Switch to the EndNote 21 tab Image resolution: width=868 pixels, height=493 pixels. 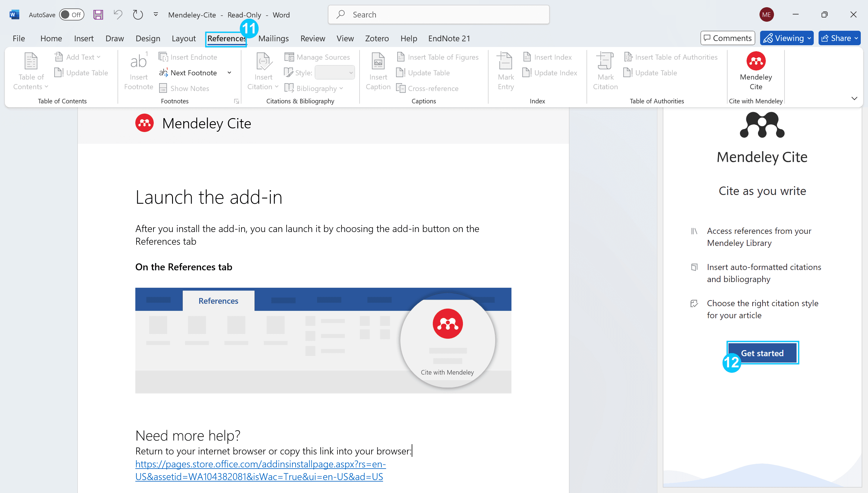click(449, 38)
